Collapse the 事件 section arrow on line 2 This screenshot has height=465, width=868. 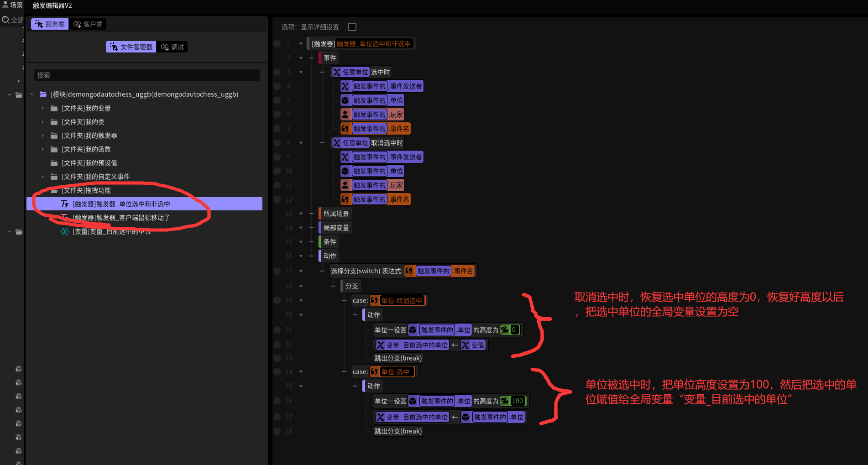(301, 58)
